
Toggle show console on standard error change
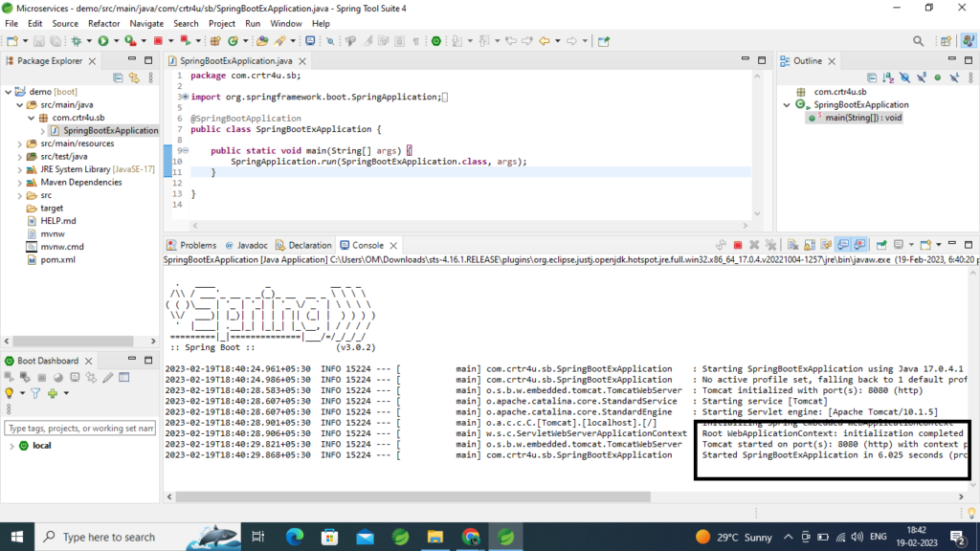pos(860,245)
